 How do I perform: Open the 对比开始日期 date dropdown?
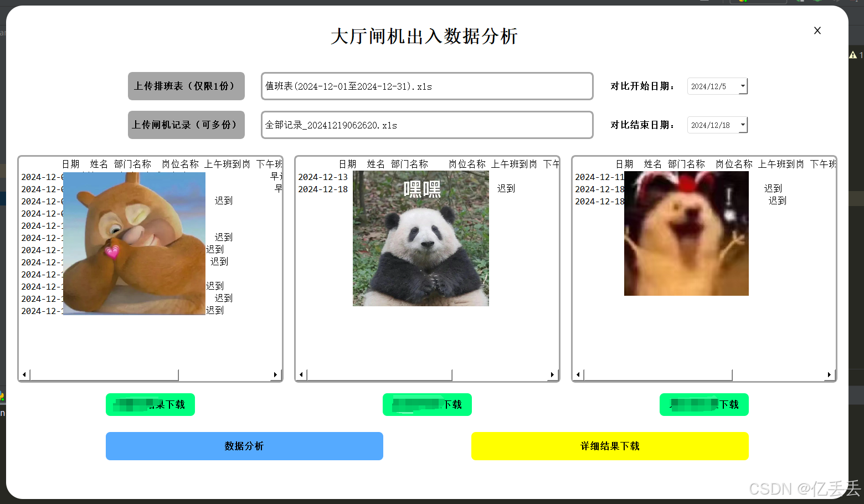743,86
